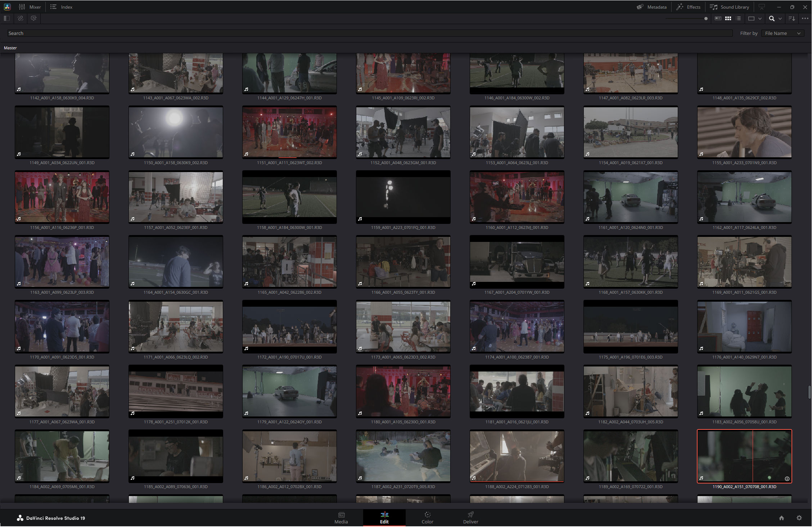This screenshot has height=527, width=812.
Task: Open the Metadata panel
Action: (x=651, y=7)
